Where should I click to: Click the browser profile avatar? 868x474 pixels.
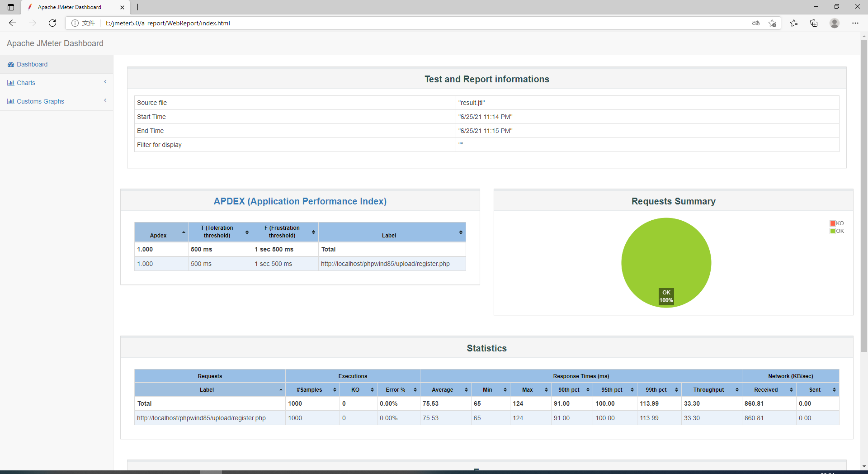pyautogui.click(x=835, y=23)
